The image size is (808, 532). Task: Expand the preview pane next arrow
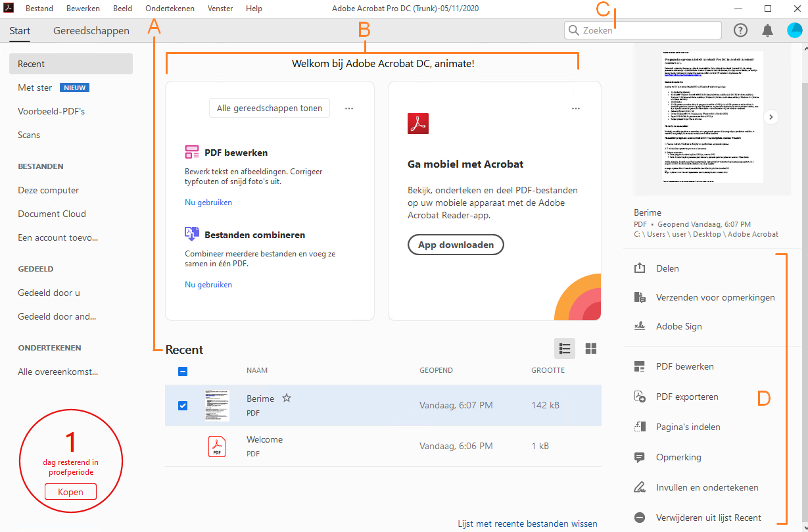771,117
